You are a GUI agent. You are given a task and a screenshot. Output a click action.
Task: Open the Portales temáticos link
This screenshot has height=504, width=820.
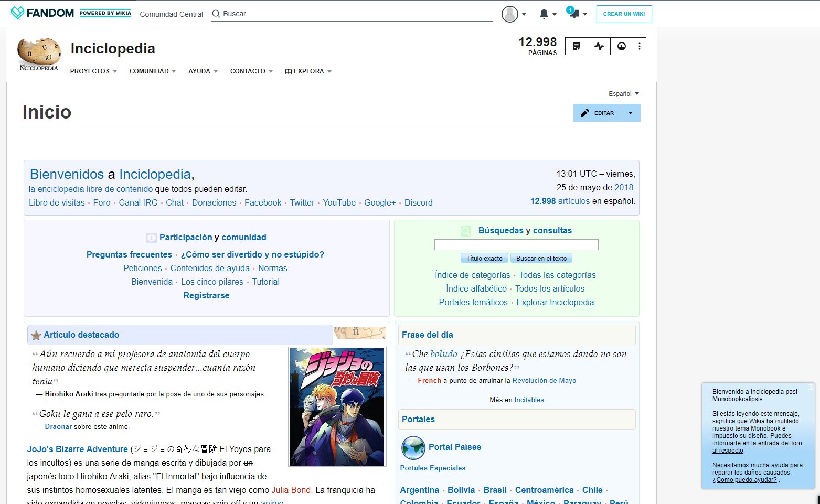[x=473, y=302]
